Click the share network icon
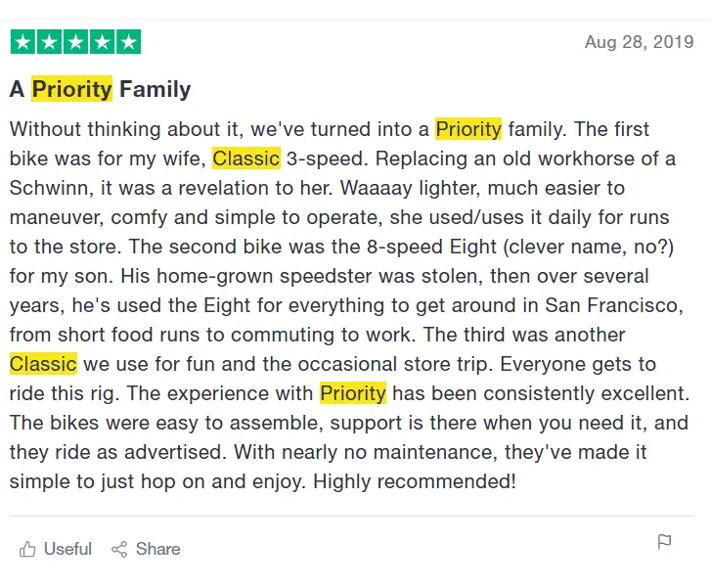The image size is (711, 588). (x=119, y=550)
